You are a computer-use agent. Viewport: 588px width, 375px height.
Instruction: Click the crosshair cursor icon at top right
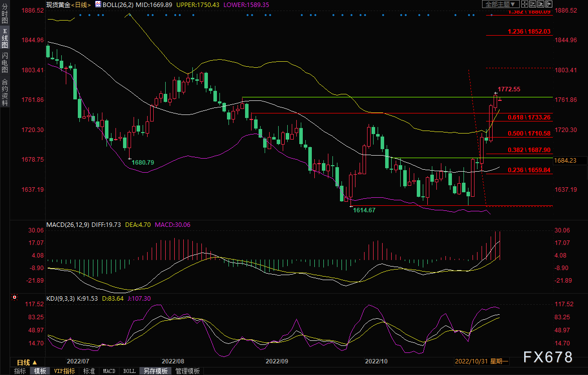525,4
